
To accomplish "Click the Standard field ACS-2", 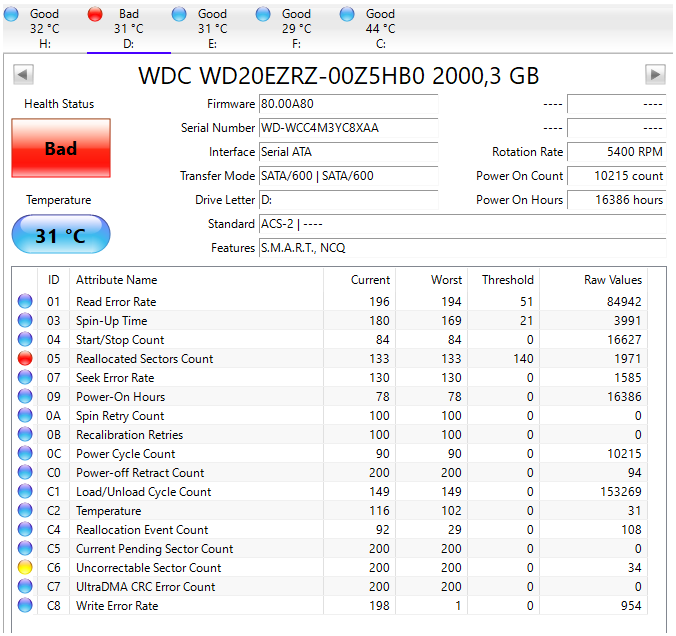I will [x=463, y=224].
